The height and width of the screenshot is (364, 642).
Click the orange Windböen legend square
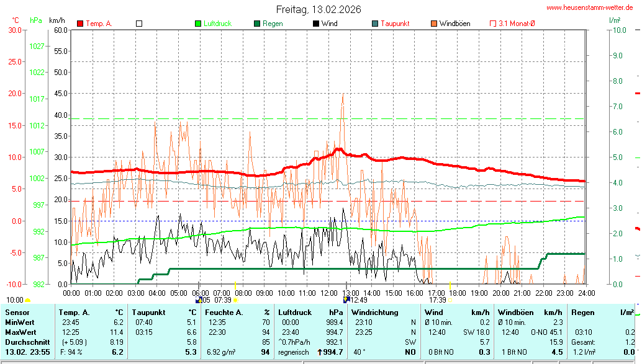coord(434,24)
